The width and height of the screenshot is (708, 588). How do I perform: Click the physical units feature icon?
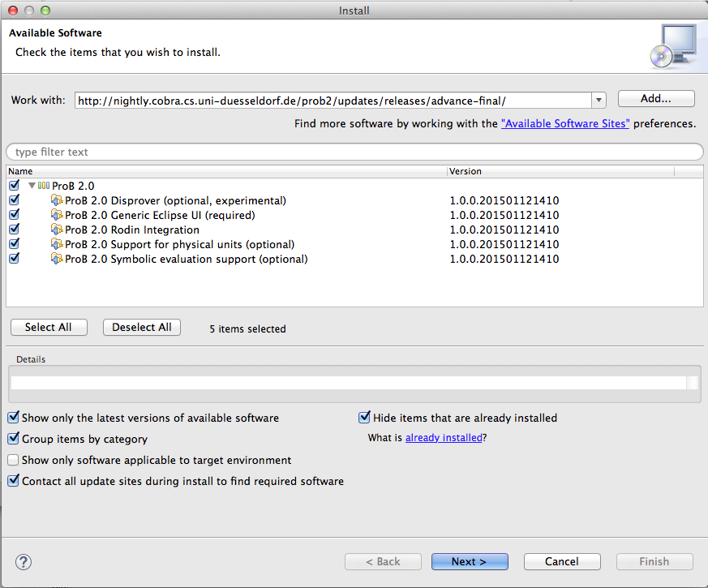pyautogui.click(x=57, y=244)
